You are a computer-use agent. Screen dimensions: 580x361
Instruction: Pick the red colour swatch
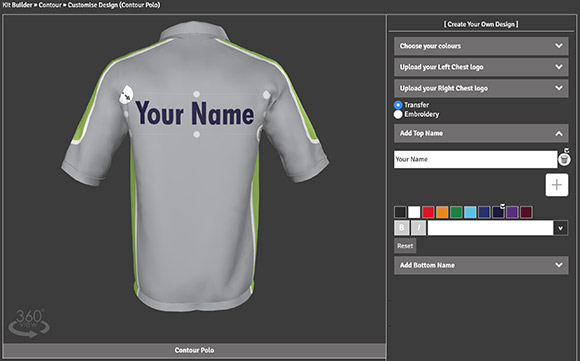coord(428,212)
